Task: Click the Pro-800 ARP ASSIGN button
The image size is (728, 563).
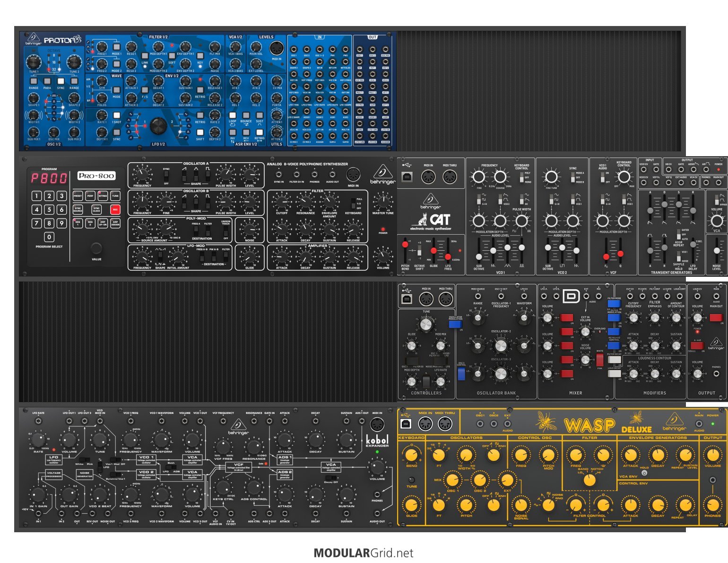Action: click(115, 223)
